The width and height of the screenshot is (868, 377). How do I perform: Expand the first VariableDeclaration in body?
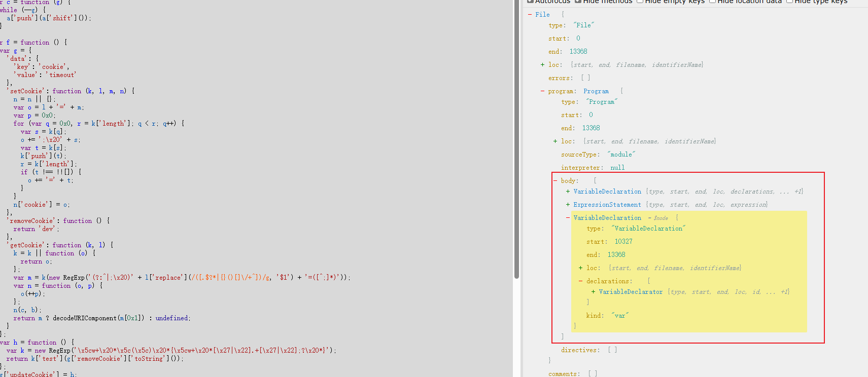(568, 192)
